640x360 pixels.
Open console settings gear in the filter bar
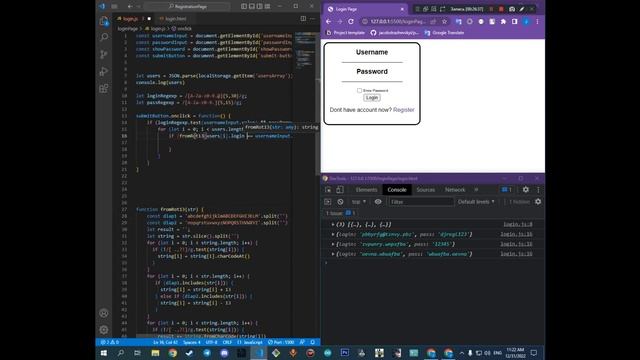point(538,202)
